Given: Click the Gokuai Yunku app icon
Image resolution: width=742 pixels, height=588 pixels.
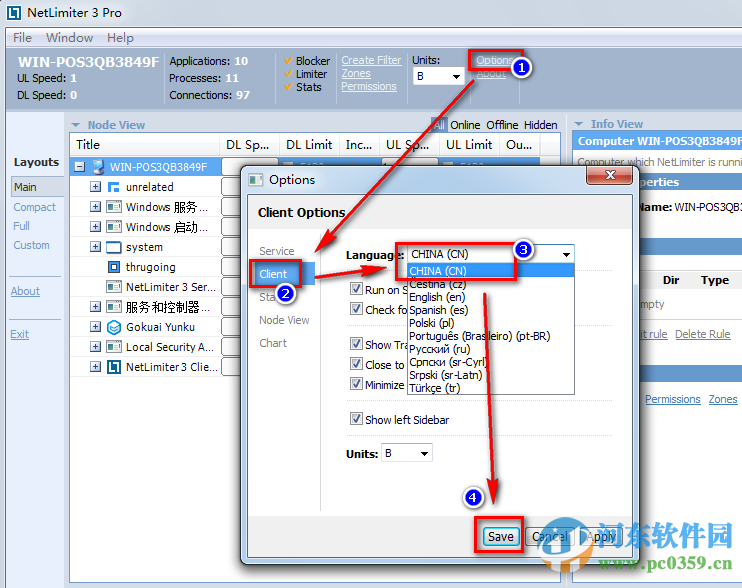Looking at the screenshot, I should point(114,327).
